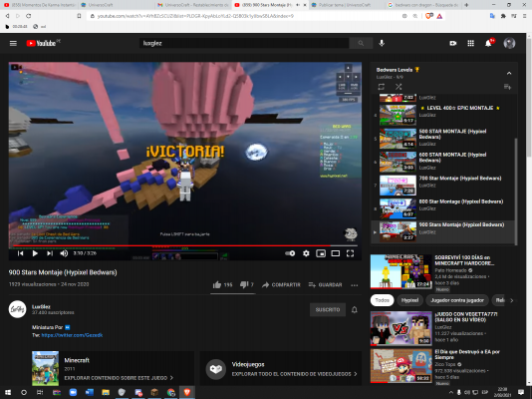
Task: Click GUARDAR to save the video
Action: (x=325, y=285)
